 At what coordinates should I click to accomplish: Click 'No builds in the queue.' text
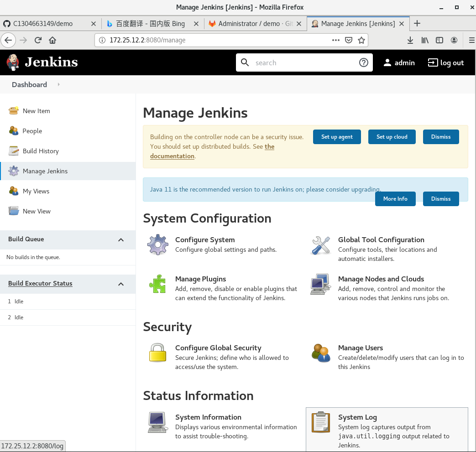point(33,257)
